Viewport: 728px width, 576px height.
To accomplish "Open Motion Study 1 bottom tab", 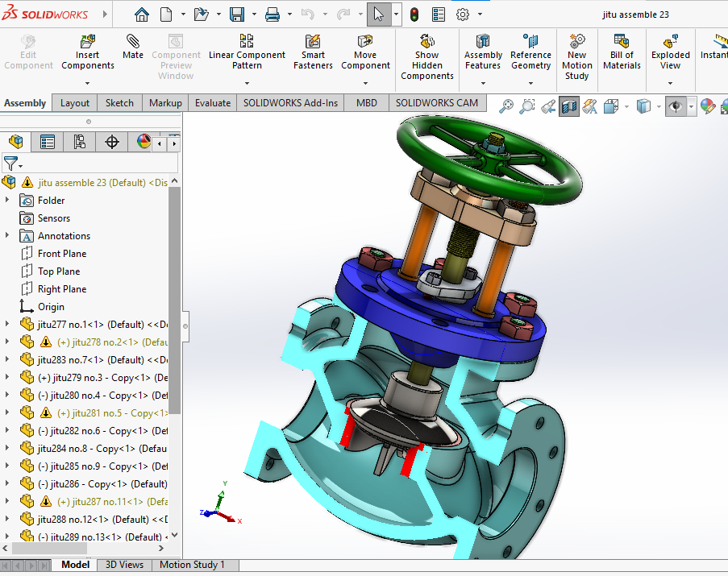I will (x=192, y=565).
